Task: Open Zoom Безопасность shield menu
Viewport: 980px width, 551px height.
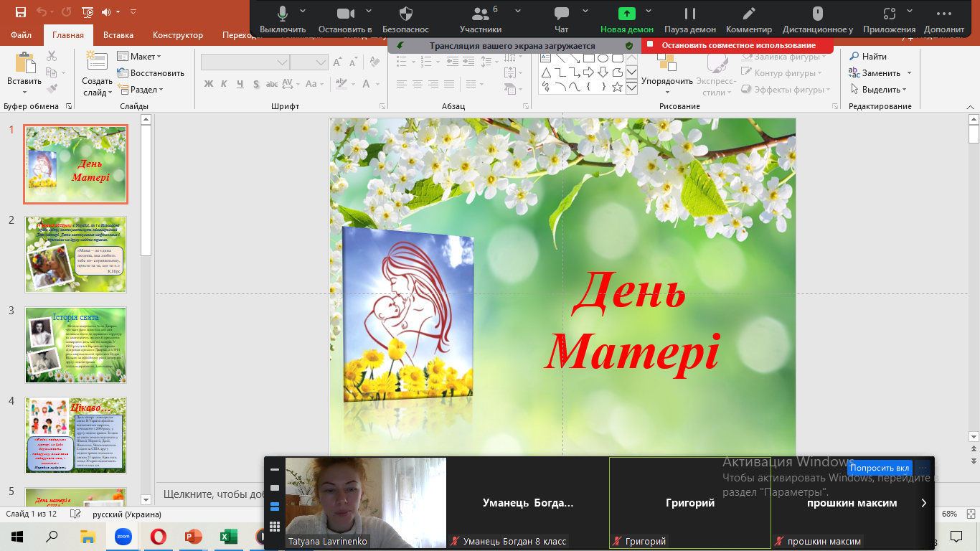Action: [405, 13]
